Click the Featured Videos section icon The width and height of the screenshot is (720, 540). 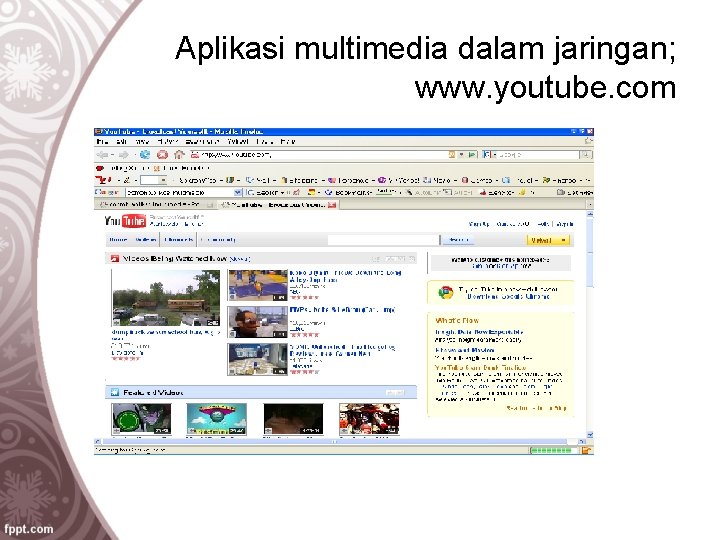(115, 393)
